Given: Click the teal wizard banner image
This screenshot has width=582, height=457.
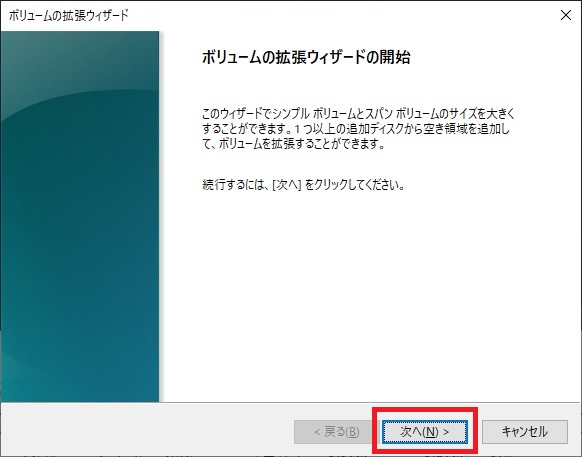Looking at the screenshot, I should point(80,216).
